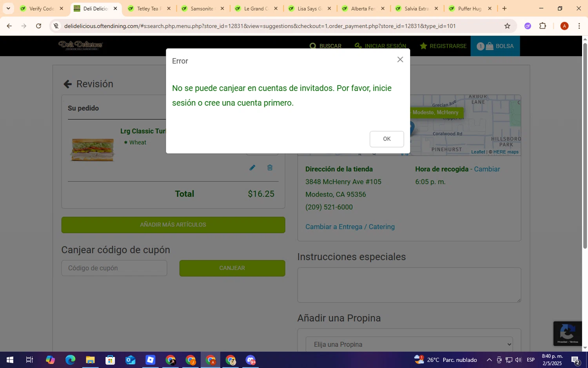
Task: Open Microsoft Store from the taskbar
Action: pos(110,360)
